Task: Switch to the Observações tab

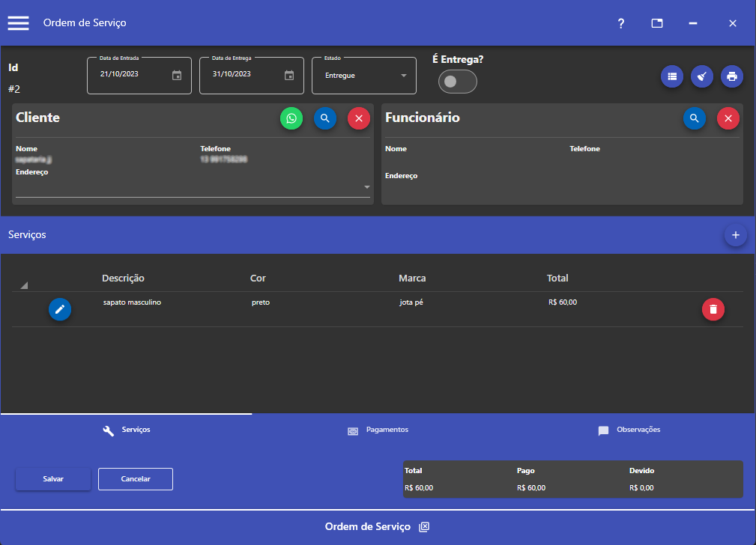Action: point(629,430)
